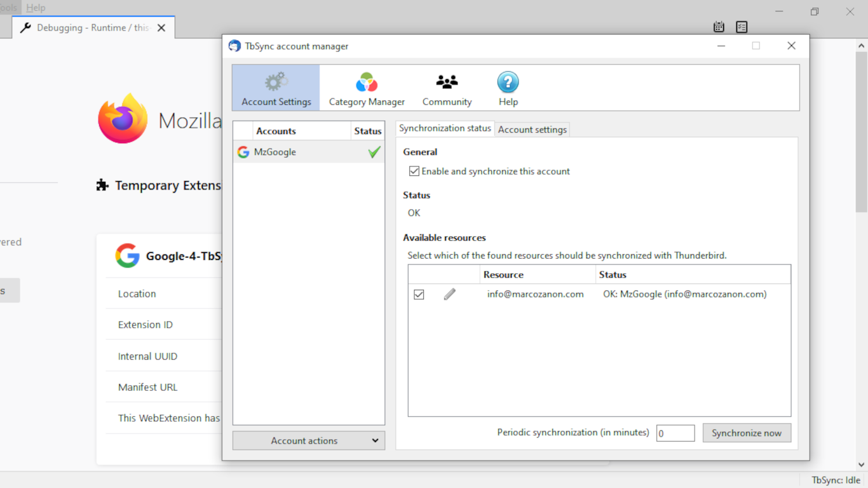
Task: Click the Manifest URL row label
Action: click(x=147, y=387)
